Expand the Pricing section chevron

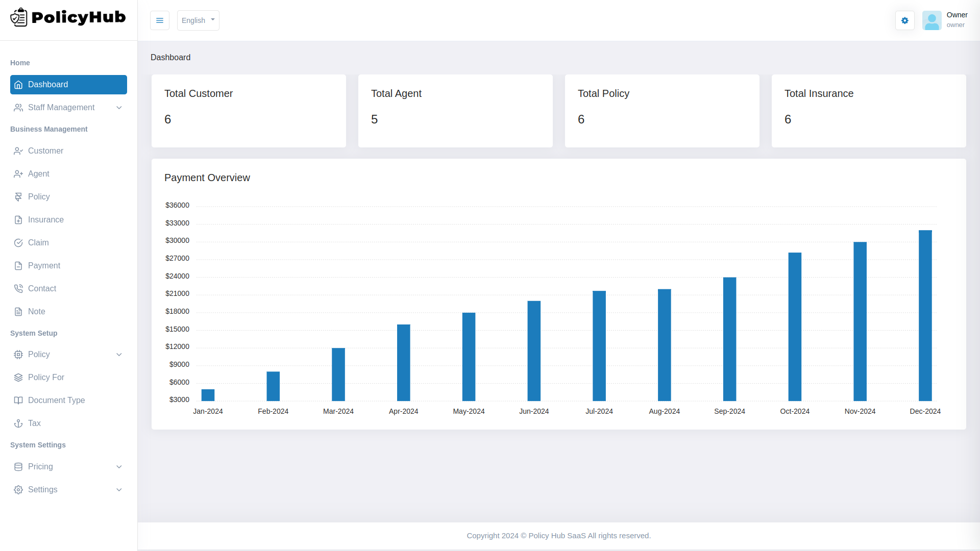(119, 467)
